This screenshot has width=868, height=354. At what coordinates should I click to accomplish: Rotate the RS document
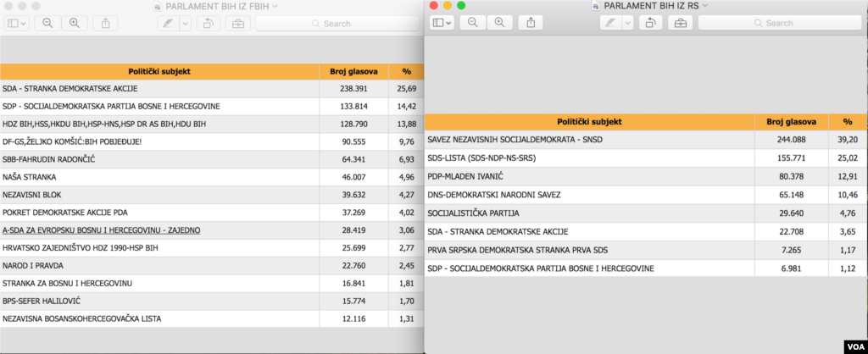pos(648,23)
